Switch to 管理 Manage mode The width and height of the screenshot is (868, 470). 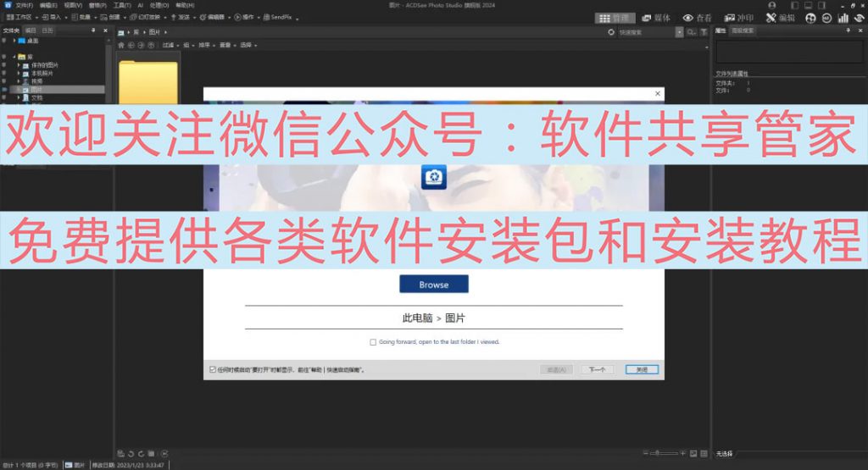pos(615,19)
